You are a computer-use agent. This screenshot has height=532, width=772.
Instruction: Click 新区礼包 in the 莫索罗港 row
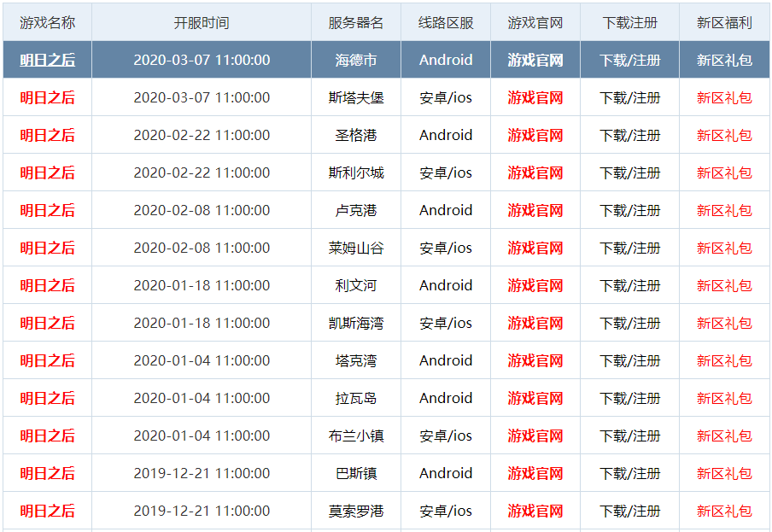724,511
